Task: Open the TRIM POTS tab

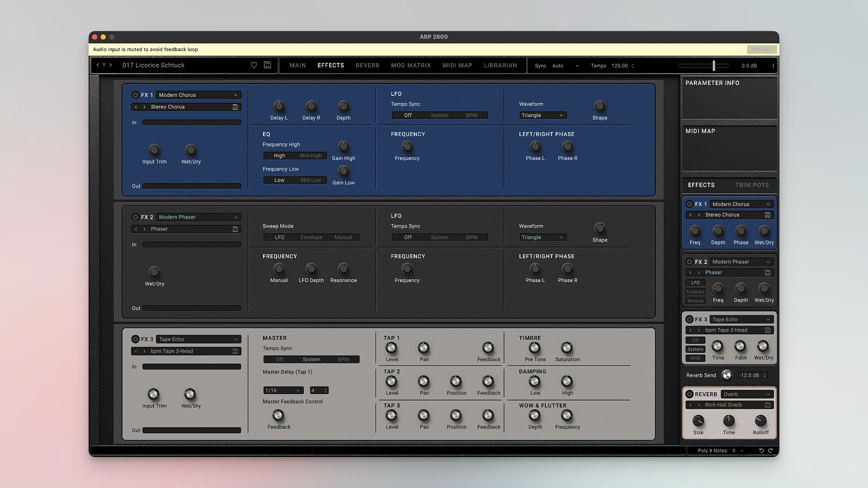Action: coord(752,185)
